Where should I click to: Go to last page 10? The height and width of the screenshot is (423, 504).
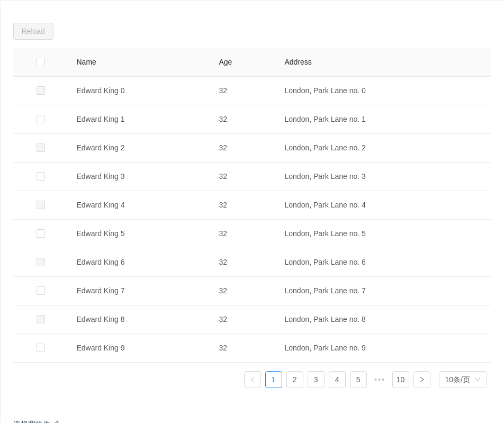(x=401, y=380)
